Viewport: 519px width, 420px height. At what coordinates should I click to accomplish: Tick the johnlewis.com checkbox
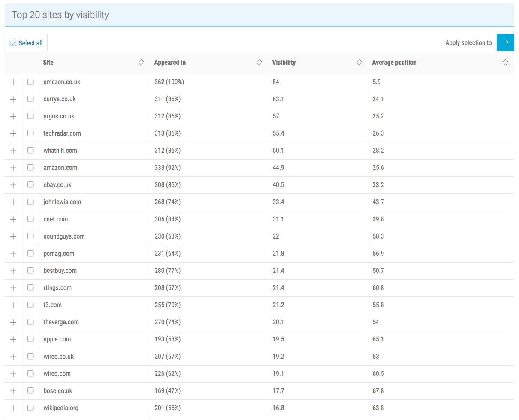(x=30, y=202)
